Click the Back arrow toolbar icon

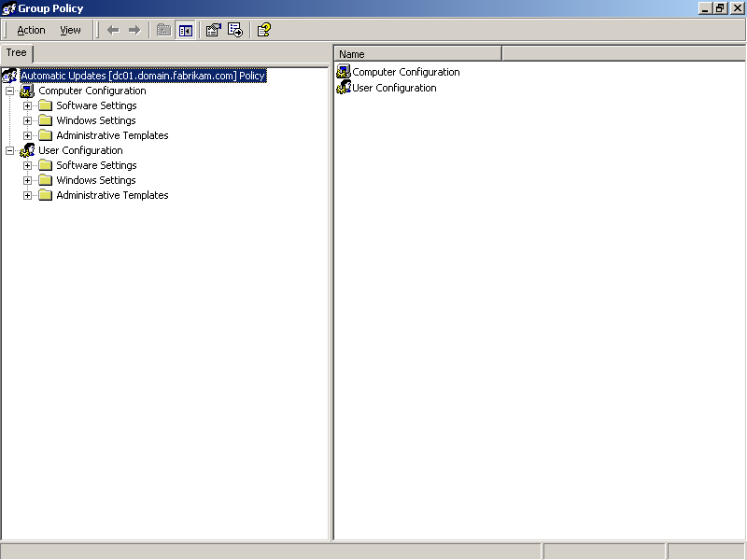tap(113, 30)
